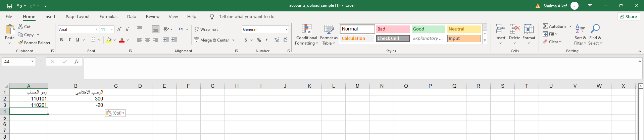Toggle Bold formatting
The height and width of the screenshot is (140, 644).
pyautogui.click(x=61, y=40)
